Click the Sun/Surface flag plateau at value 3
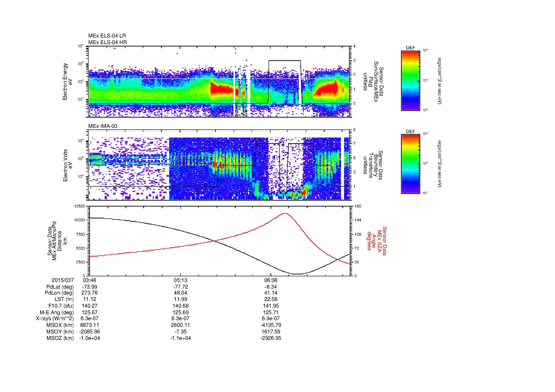This screenshot has width=555, height=392. click(x=285, y=61)
